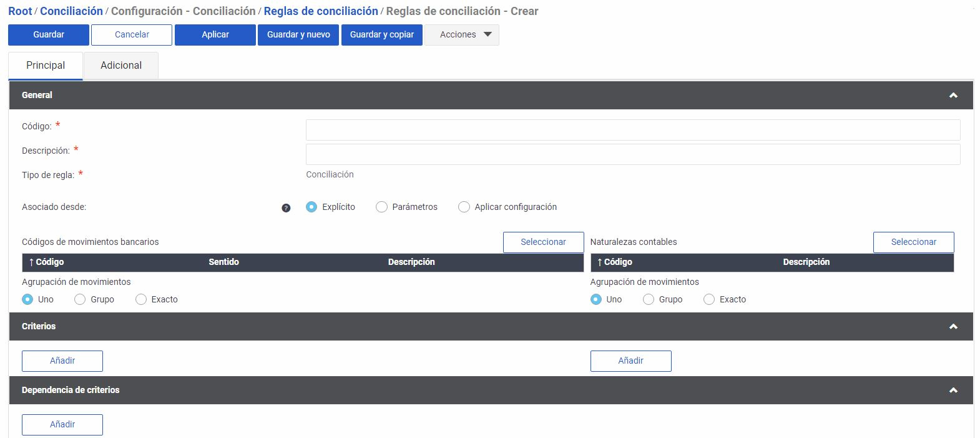Select the Parámetros radio option

(x=381, y=207)
